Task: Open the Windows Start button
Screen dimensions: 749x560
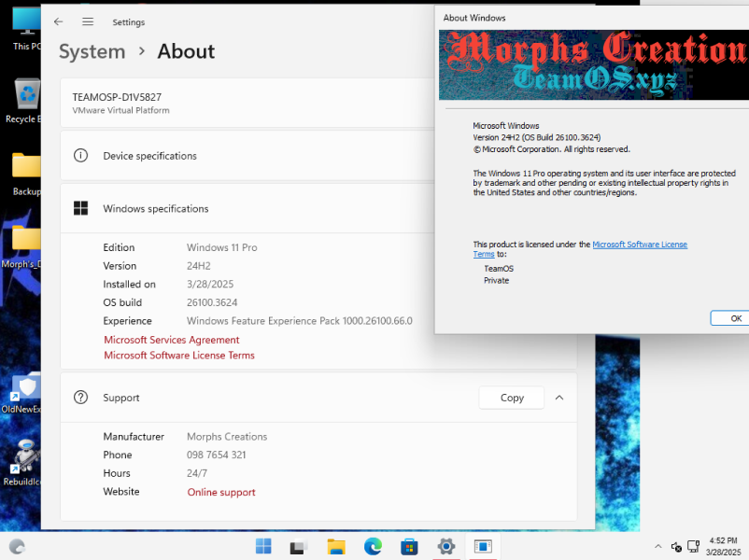Action: tap(263, 546)
